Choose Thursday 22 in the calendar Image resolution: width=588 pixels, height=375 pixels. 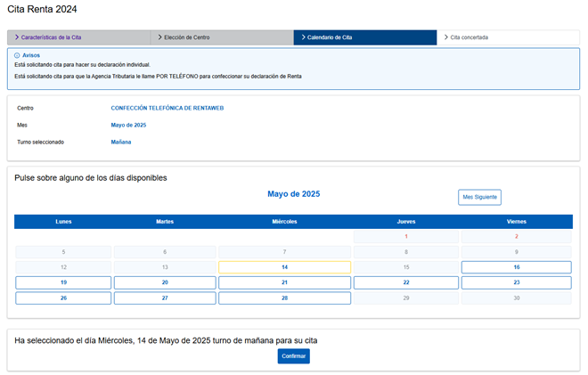[405, 282]
